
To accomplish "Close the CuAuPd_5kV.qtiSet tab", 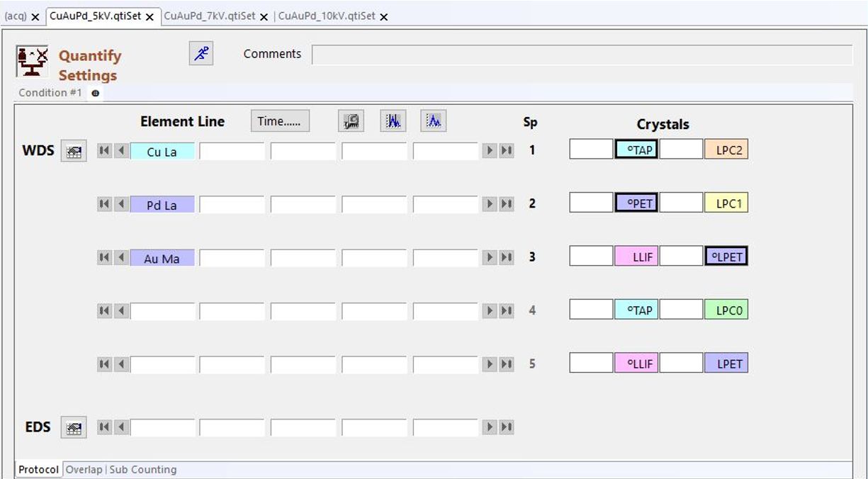I will [150, 17].
